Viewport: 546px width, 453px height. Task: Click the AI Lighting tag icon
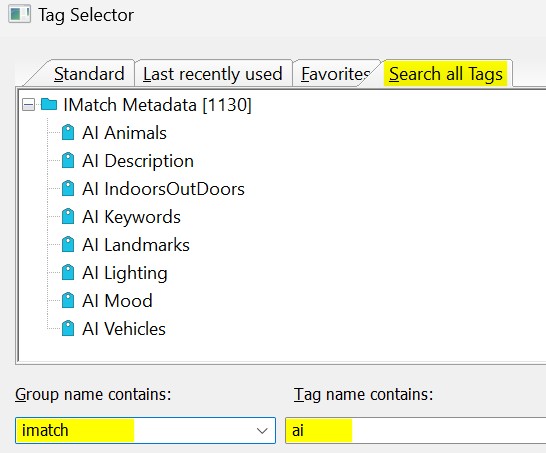pos(68,272)
